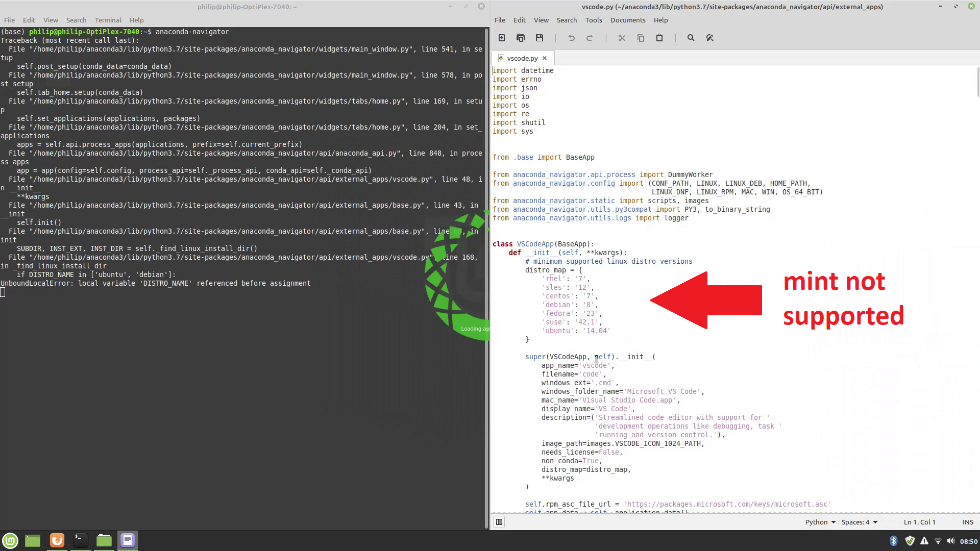Open Search and Replace toolbar icon
The image size is (980, 551).
(x=709, y=38)
